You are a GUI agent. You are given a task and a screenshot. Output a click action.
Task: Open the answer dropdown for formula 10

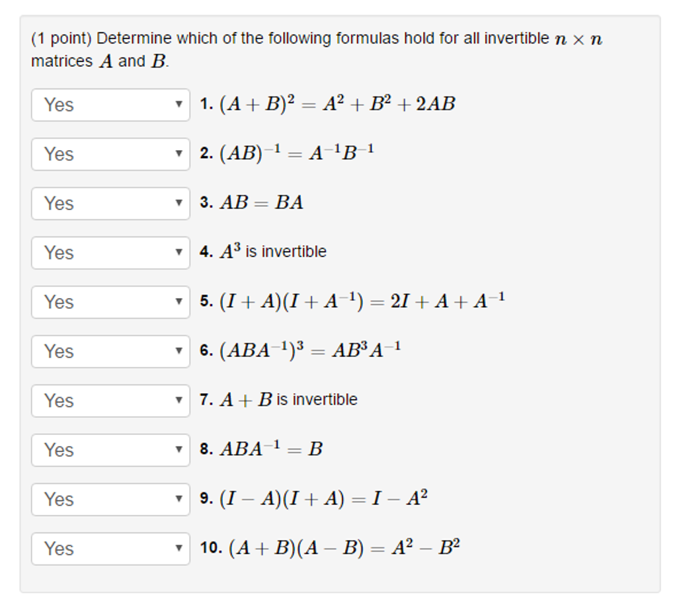110,549
